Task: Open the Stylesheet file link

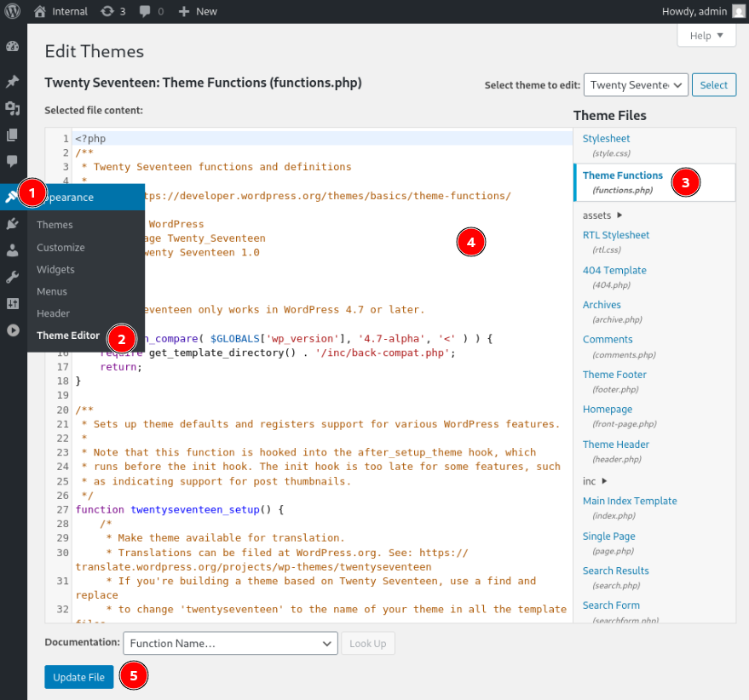Action: coord(606,139)
